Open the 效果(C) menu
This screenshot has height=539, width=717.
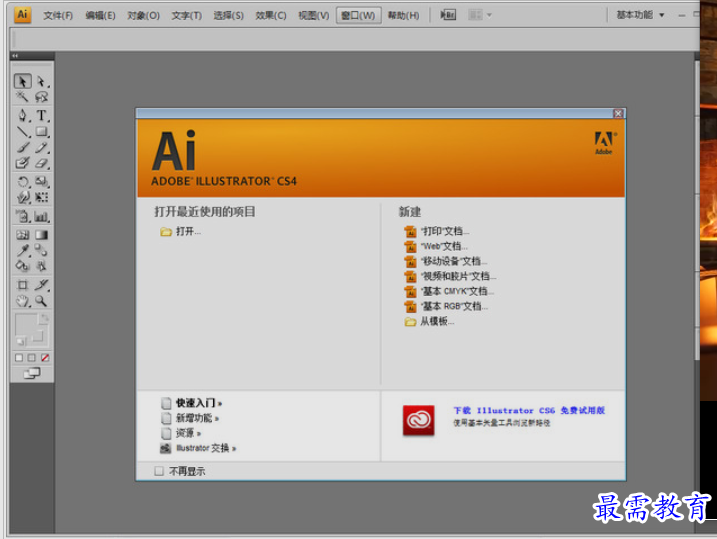click(271, 16)
